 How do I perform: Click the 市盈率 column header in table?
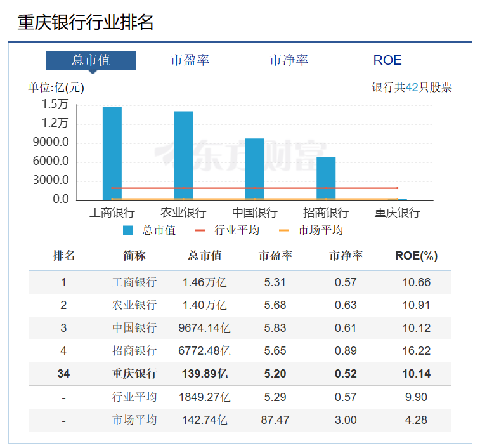click(275, 256)
